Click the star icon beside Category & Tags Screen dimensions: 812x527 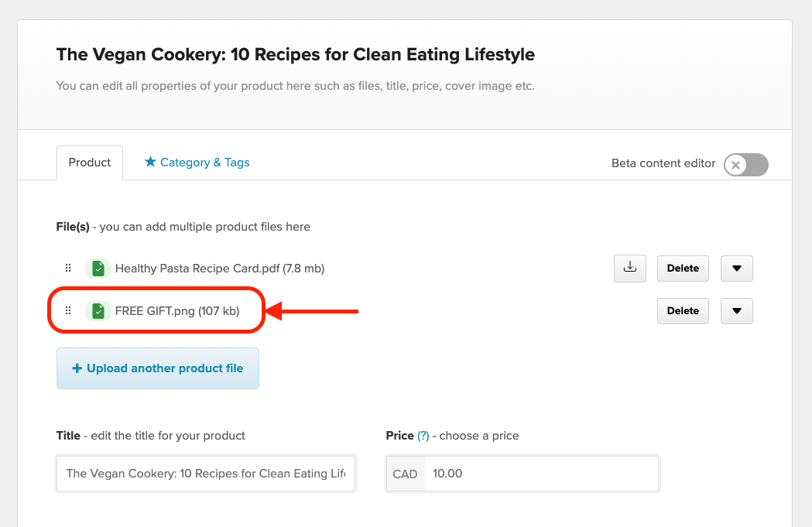pos(150,162)
